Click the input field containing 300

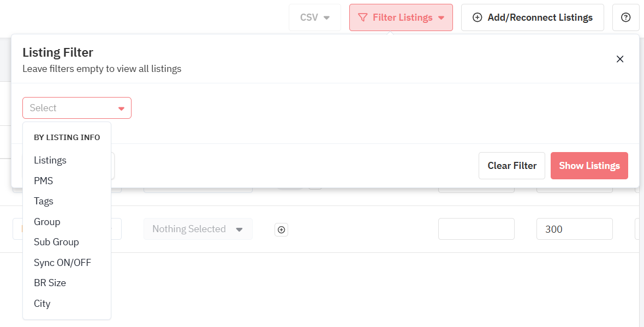point(574,229)
